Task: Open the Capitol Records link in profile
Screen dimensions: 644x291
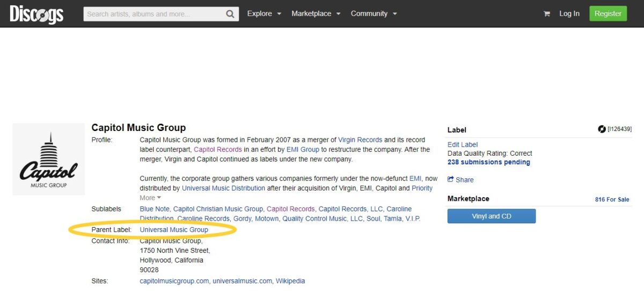Action: point(218,149)
